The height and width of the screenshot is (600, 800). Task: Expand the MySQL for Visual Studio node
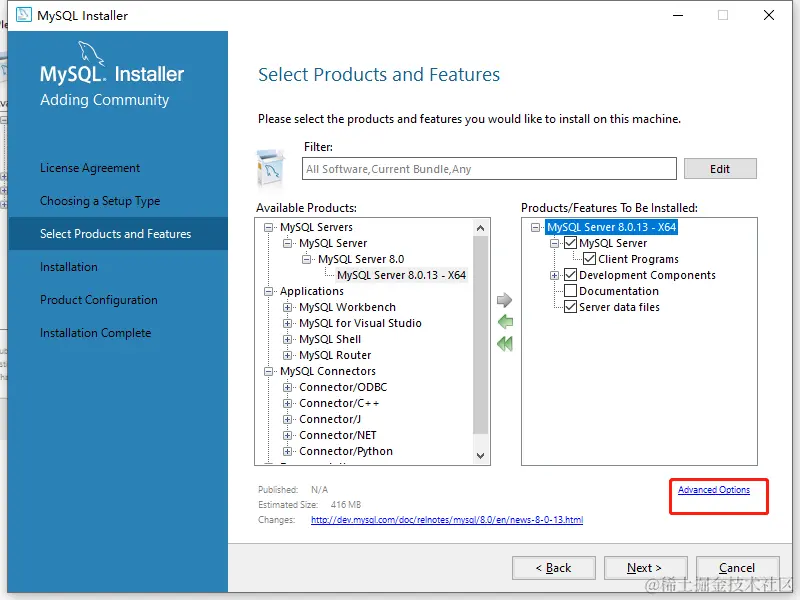[287, 323]
